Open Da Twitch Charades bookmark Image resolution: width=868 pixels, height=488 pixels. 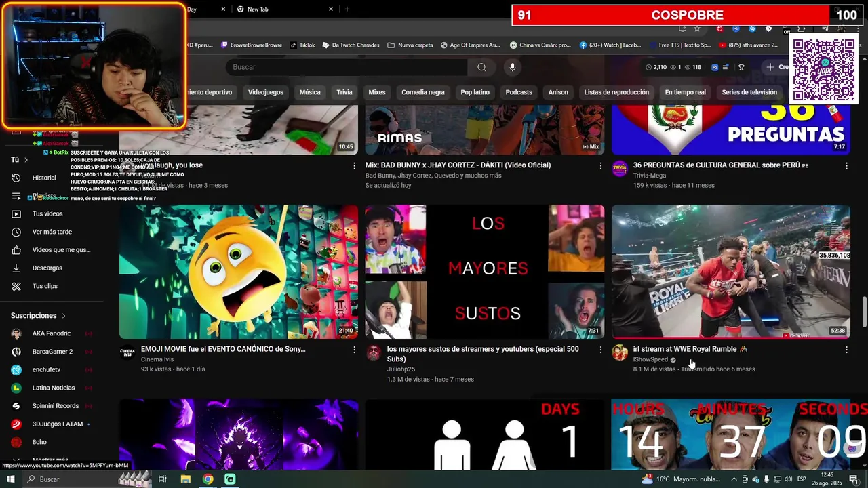351,45
